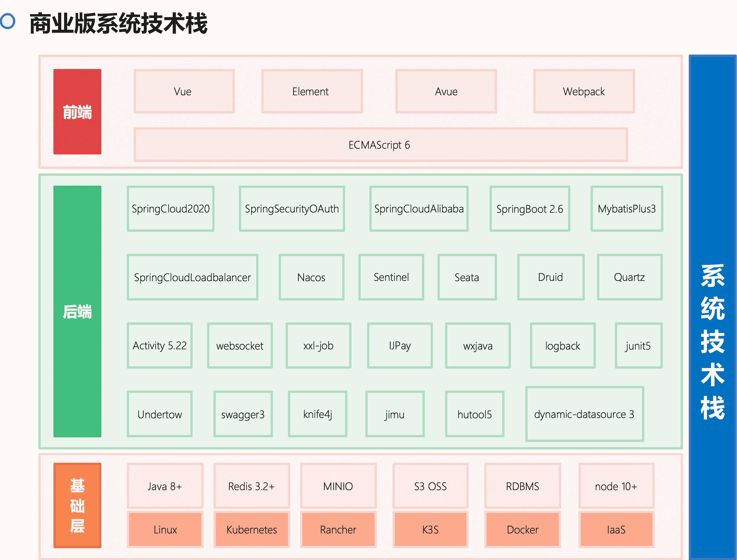
Task: Click the IaaS box
Action: click(616, 529)
